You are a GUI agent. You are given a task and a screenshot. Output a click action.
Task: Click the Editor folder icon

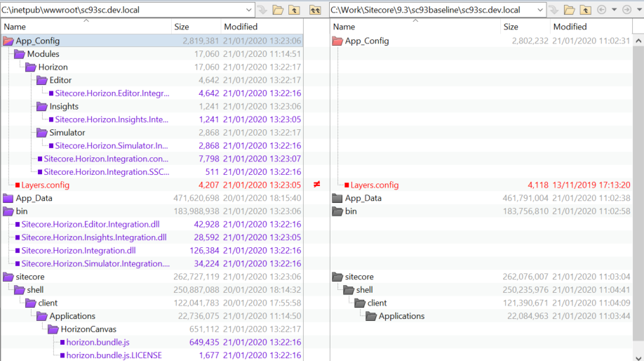point(42,80)
